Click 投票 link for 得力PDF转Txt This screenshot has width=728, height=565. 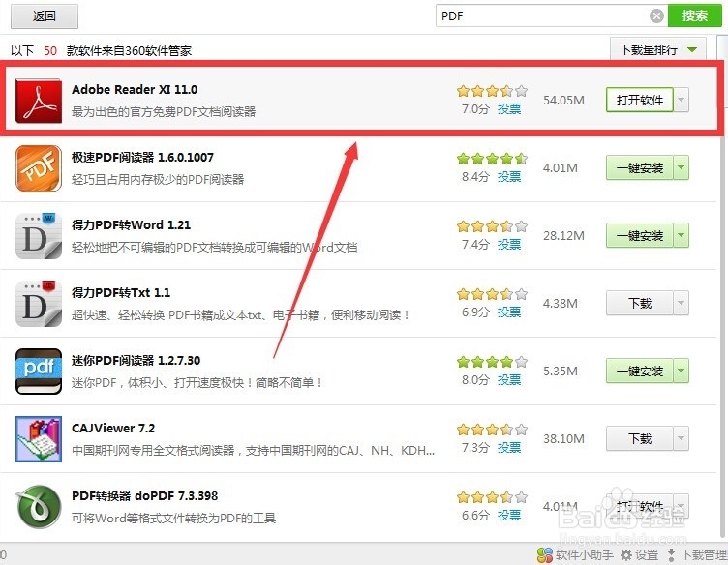(509, 312)
